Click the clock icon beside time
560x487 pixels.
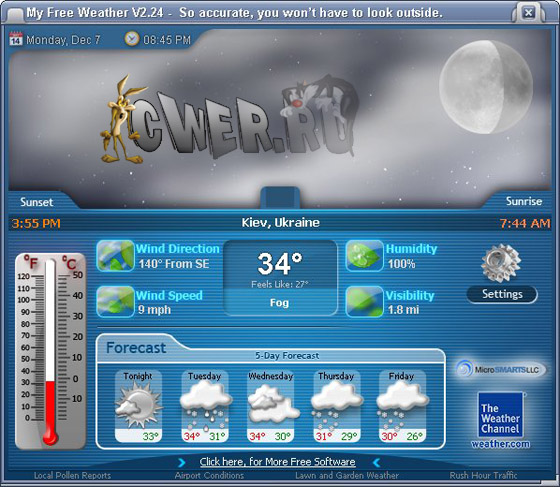point(131,39)
